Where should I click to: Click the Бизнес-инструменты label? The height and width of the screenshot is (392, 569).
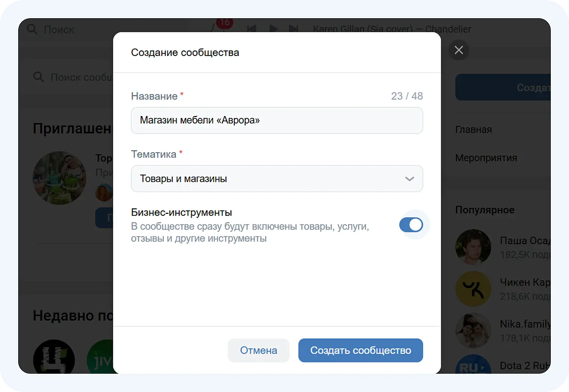[x=181, y=212]
